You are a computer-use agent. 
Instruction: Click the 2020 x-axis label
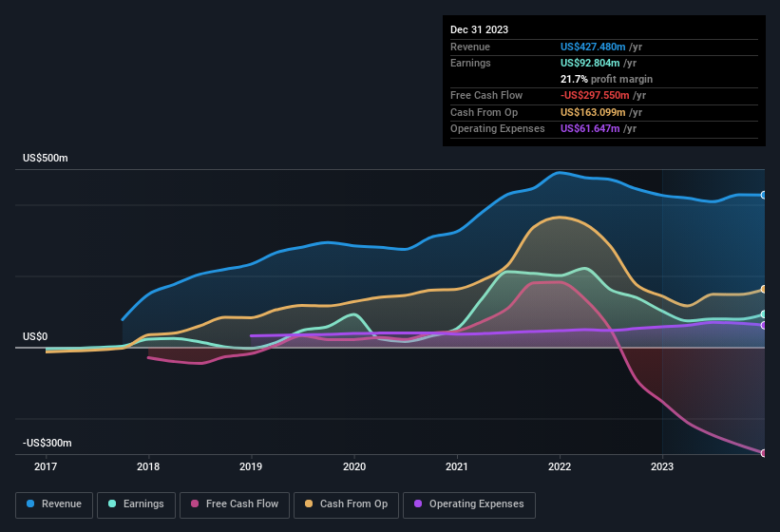[x=354, y=466]
